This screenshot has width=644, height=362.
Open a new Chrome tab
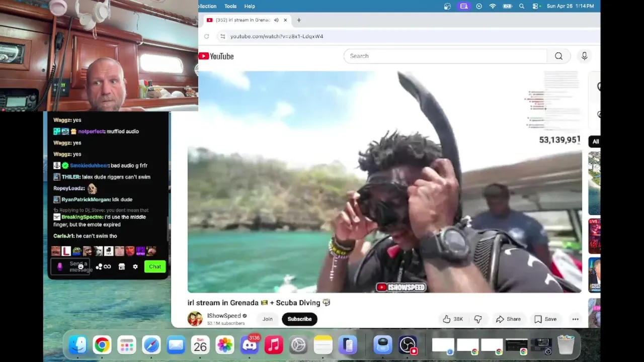point(299,20)
